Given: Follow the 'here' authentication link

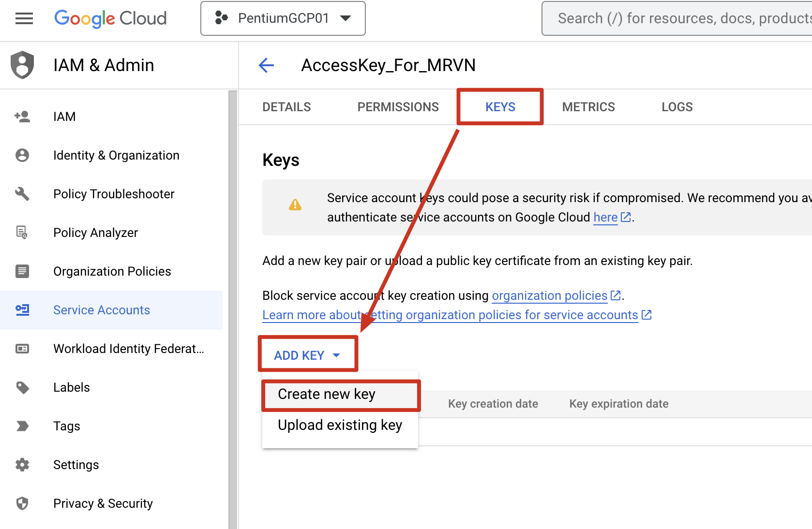Looking at the screenshot, I should click(605, 217).
